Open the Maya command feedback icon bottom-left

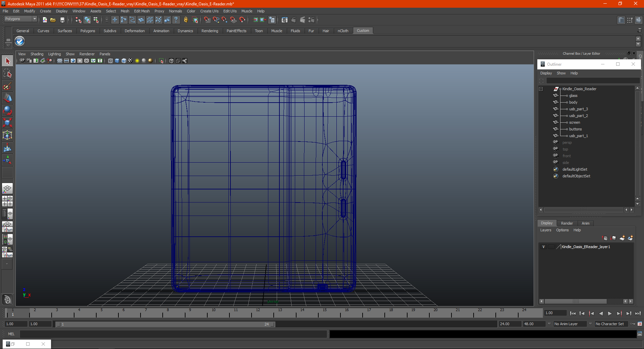click(x=7, y=299)
